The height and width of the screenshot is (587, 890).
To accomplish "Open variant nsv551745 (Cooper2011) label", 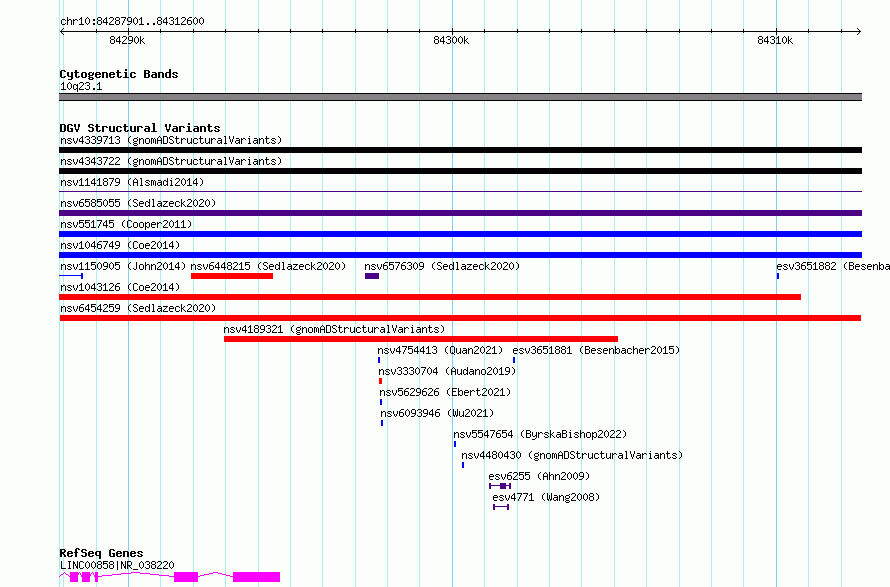I will coord(126,224).
